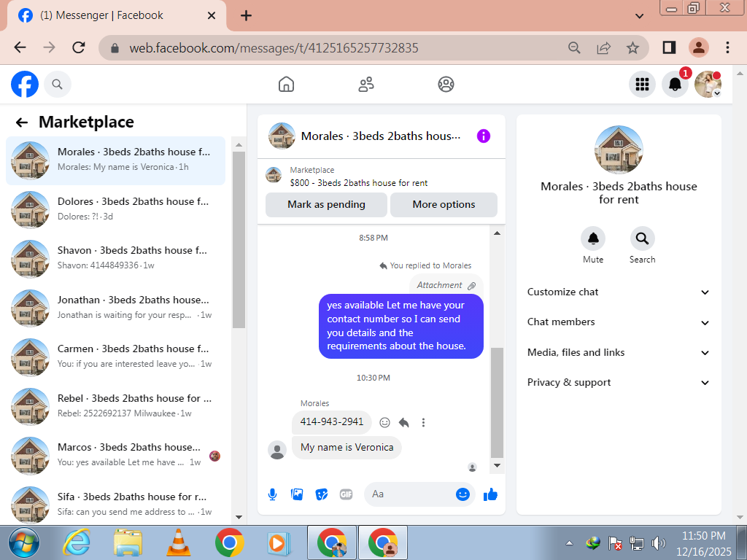Click the attachment paperclip icon
Image resolution: width=747 pixels, height=560 pixels.
(472, 286)
